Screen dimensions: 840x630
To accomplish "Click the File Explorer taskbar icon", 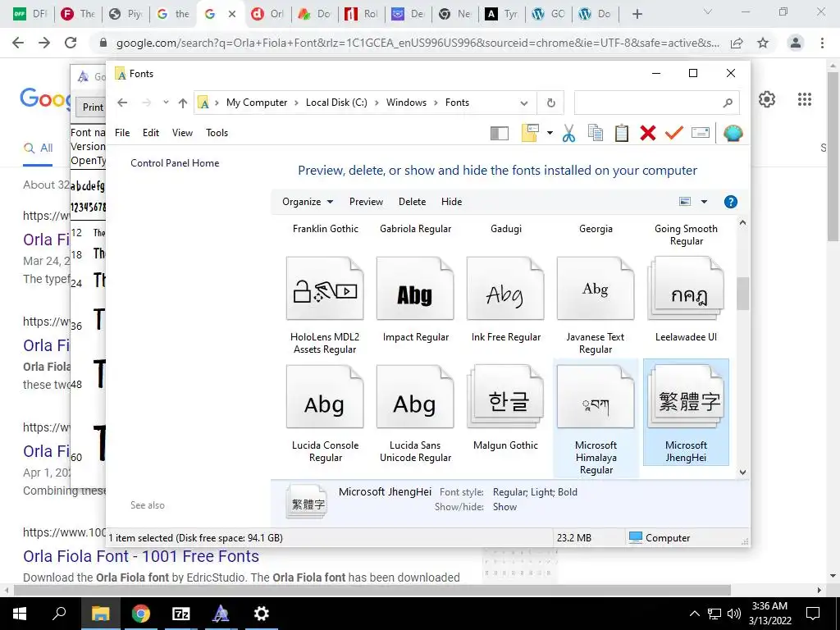I will pos(100,614).
